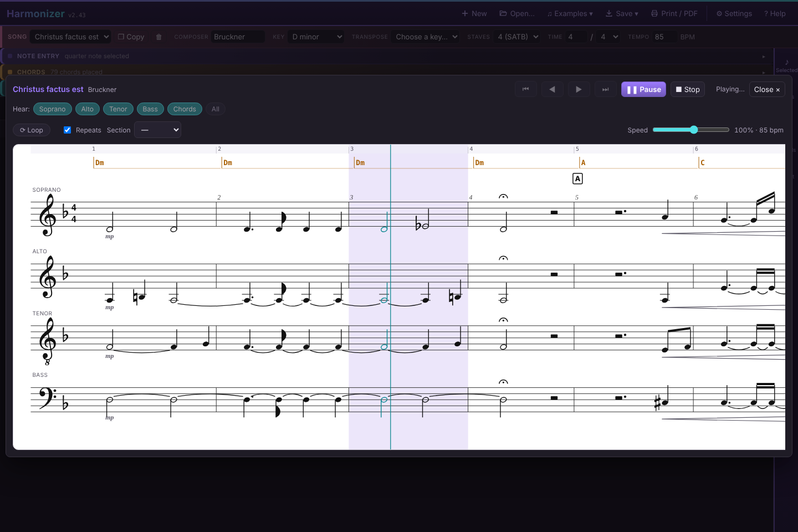Image resolution: width=798 pixels, height=532 pixels.
Task: Open the Transpose key dropdown
Action: pyautogui.click(x=426, y=37)
